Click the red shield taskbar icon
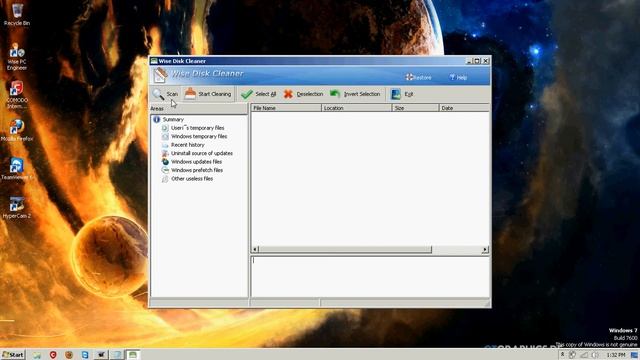The image size is (640, 360). 53,355
